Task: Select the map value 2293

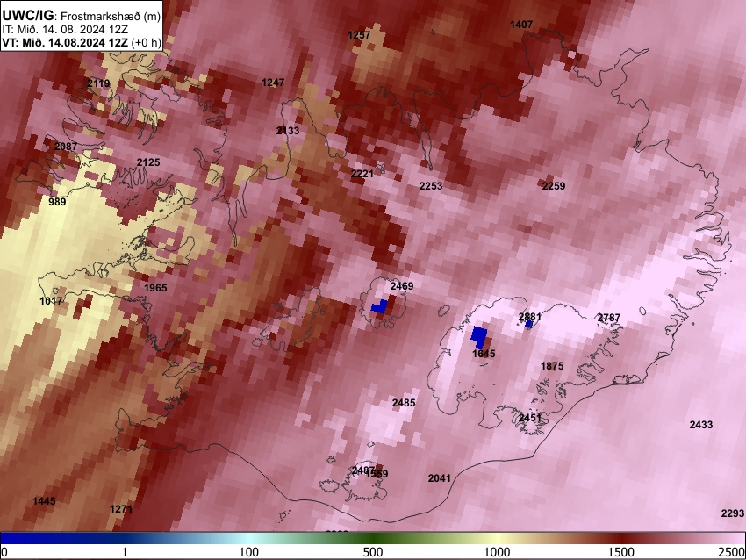Action: 733,513
